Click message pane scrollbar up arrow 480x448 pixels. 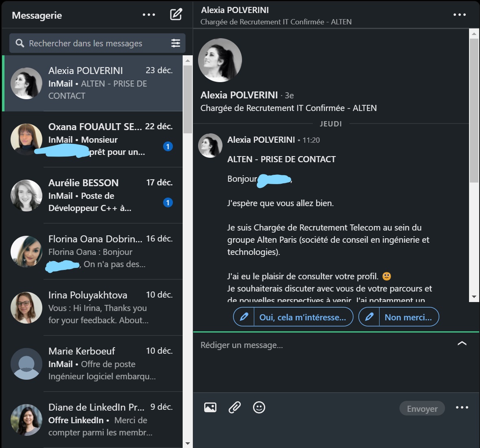(x=474, y=34)
